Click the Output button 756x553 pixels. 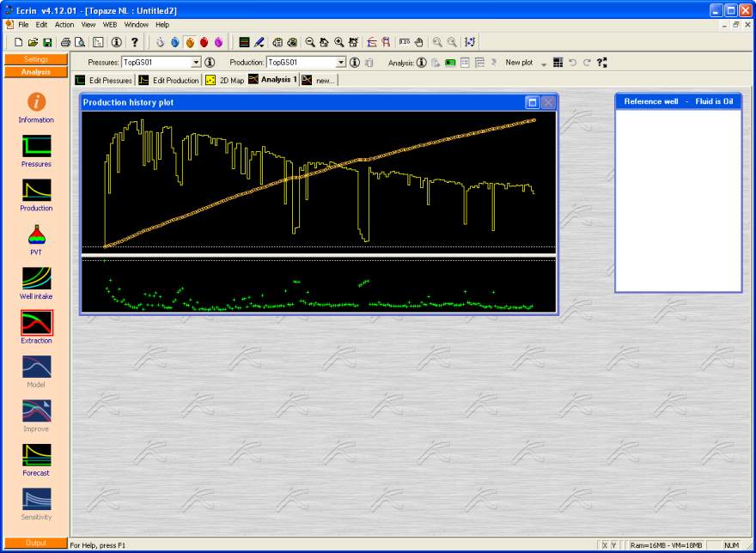[x=36, y=543]
